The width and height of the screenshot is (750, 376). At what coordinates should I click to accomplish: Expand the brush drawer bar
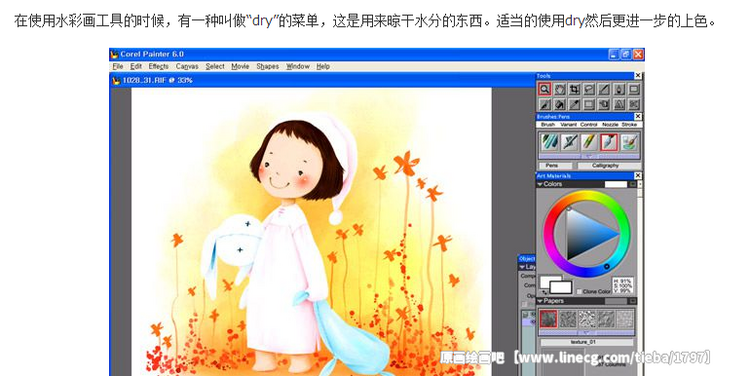point(589,156)
